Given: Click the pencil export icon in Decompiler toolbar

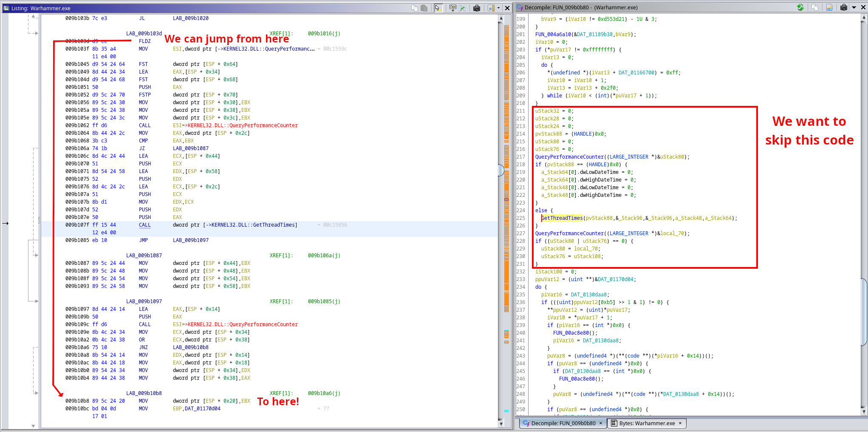Looking at the screenshot, I should [x=829, y=7].
